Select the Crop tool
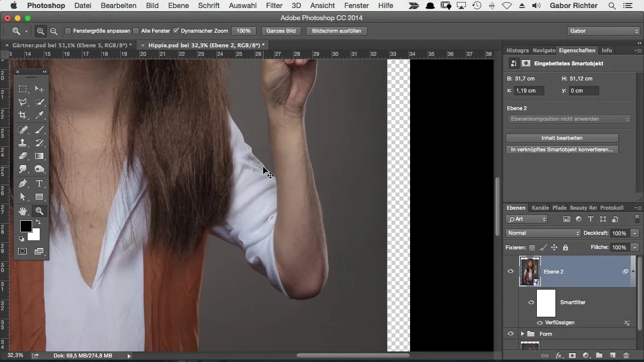 [23, 115]
